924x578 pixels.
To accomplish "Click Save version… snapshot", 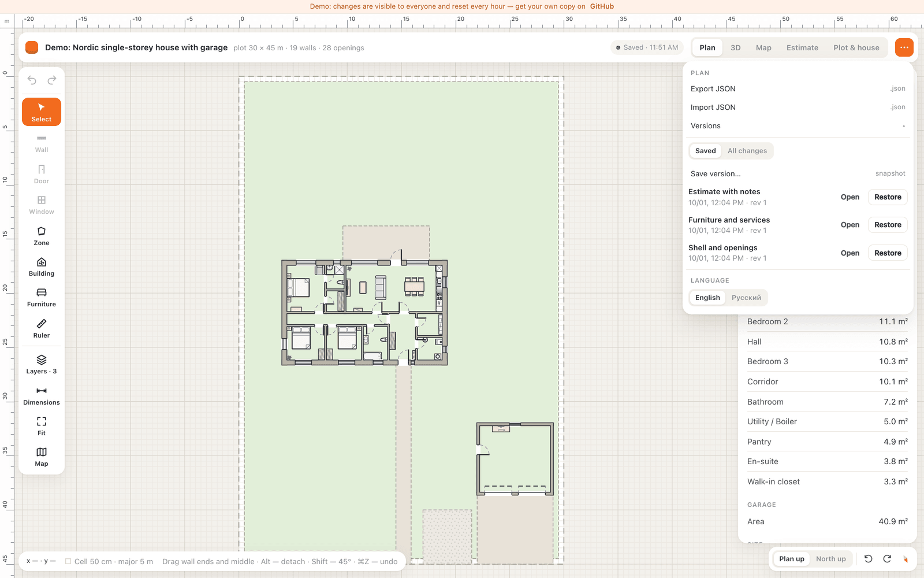I will coord(798,173).
